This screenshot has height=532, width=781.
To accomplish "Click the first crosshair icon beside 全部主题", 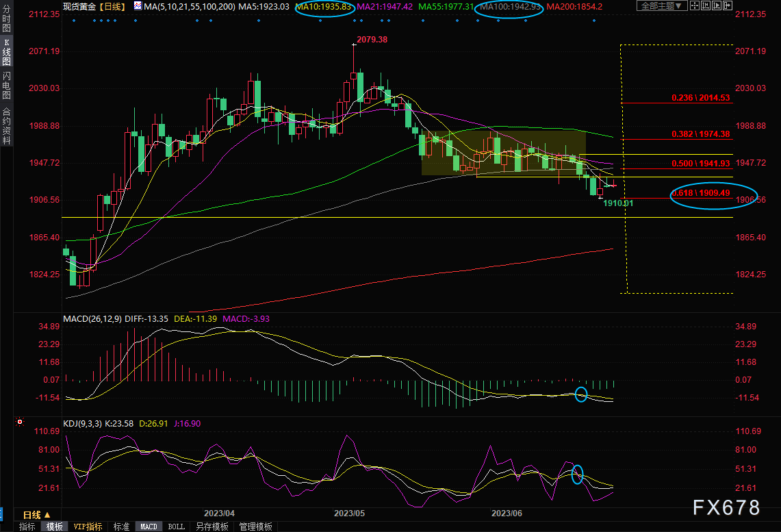I will point(696,6).
